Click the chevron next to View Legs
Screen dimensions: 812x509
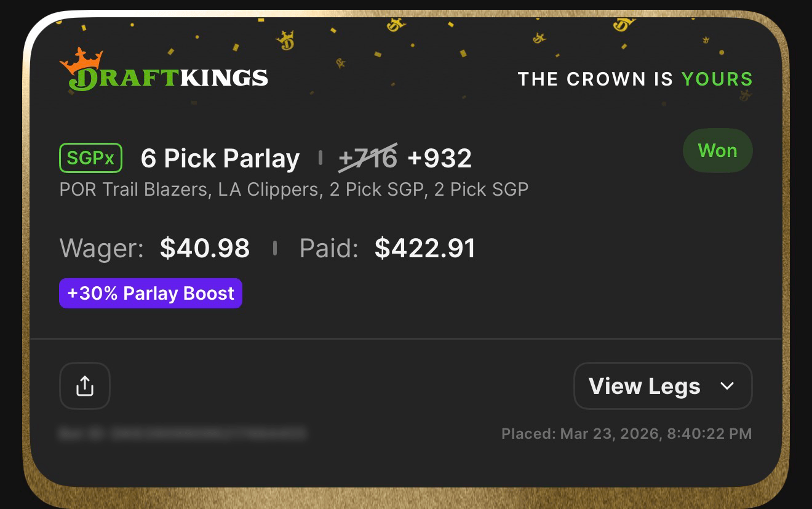coord(726,387)
